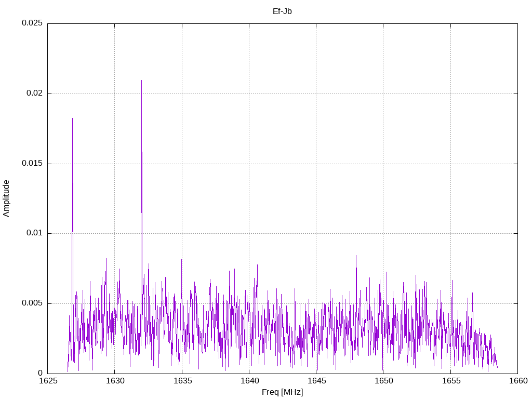Select the y-axis label Amplitude
Viewport: 532px width, 399px height.
6,198
